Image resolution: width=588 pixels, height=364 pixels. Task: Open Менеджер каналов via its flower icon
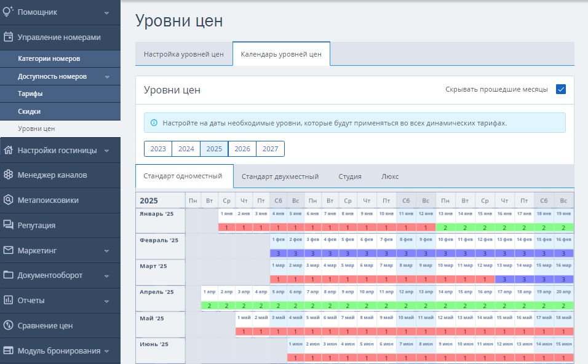(x=8, y=175)
